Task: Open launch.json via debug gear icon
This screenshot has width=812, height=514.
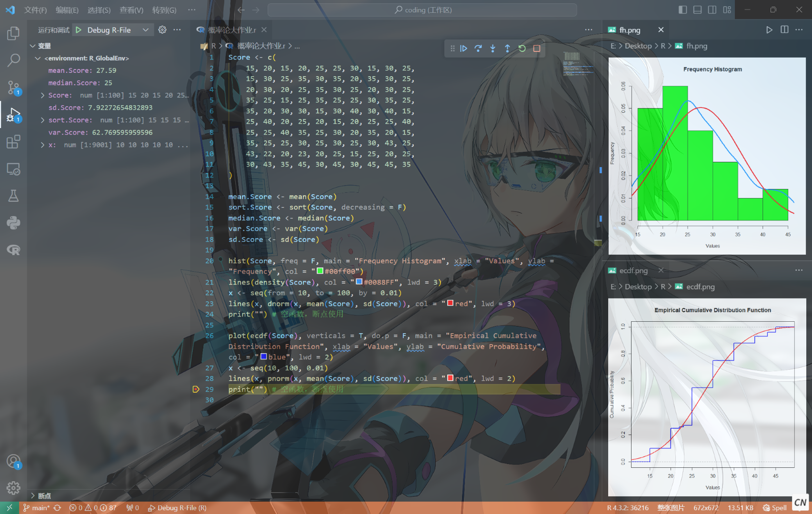Action: pyautogui.click(x=162, y=30)
